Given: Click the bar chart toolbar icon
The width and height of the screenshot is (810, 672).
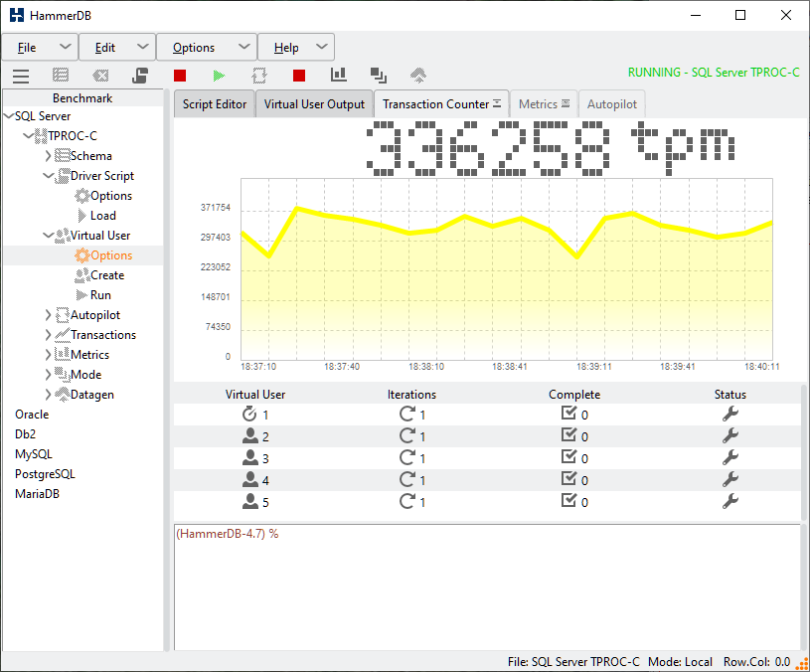Looking at the screenshot, I should click(x=339, y=75).
